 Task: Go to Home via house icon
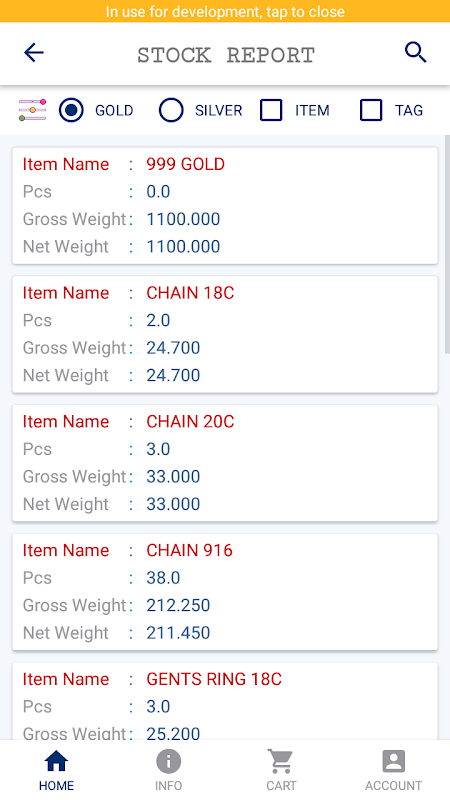pos(56,762)
